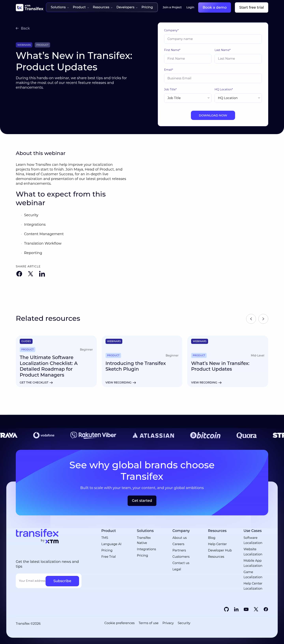
Task: Open Developer Hub footer link
Action: coord(220,550)
